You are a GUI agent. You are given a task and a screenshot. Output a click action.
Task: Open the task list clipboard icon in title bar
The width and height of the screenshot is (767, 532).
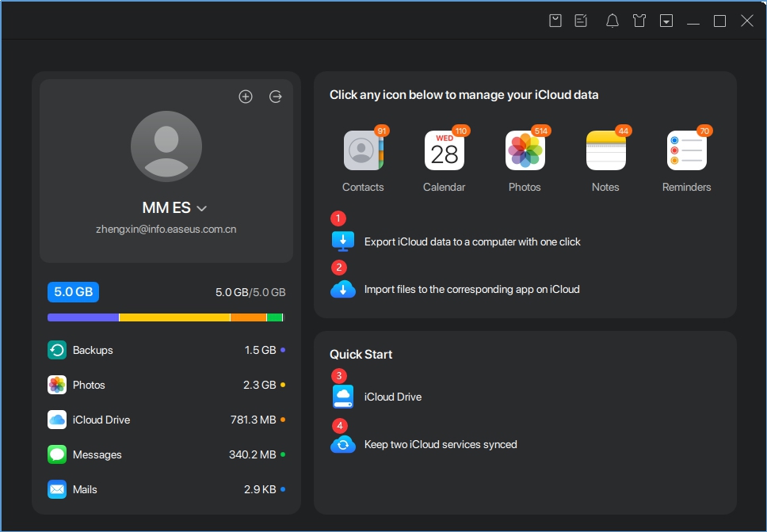tap(555, 21)
